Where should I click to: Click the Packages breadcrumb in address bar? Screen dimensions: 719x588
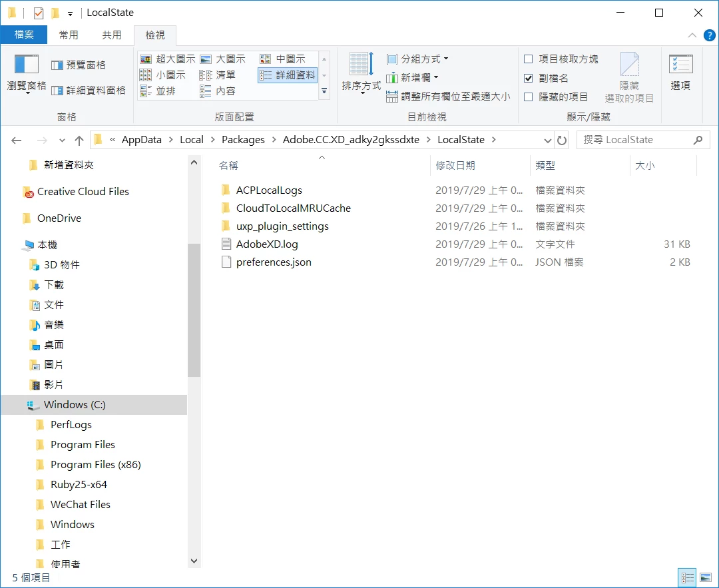243,140
